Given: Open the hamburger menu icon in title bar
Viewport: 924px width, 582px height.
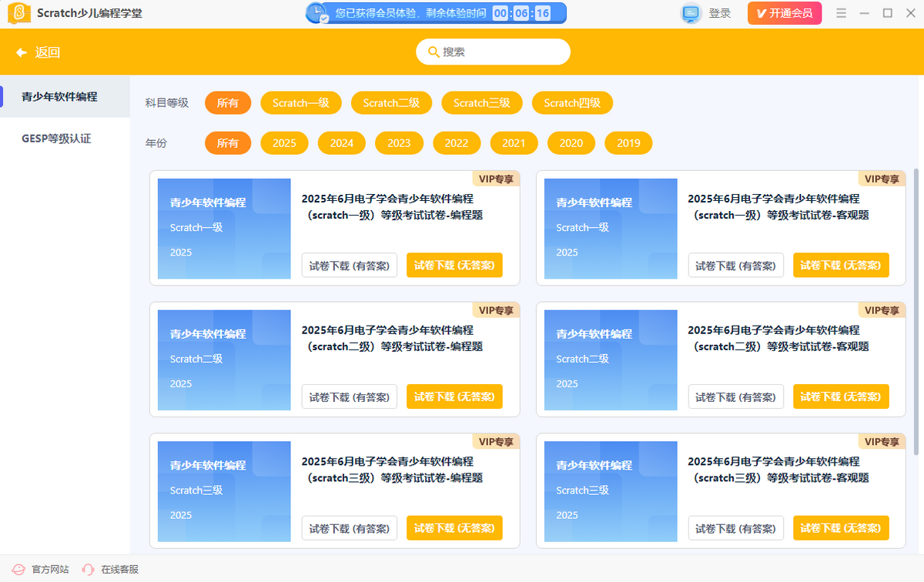Looking at the screenshot, I should [841, 13].
